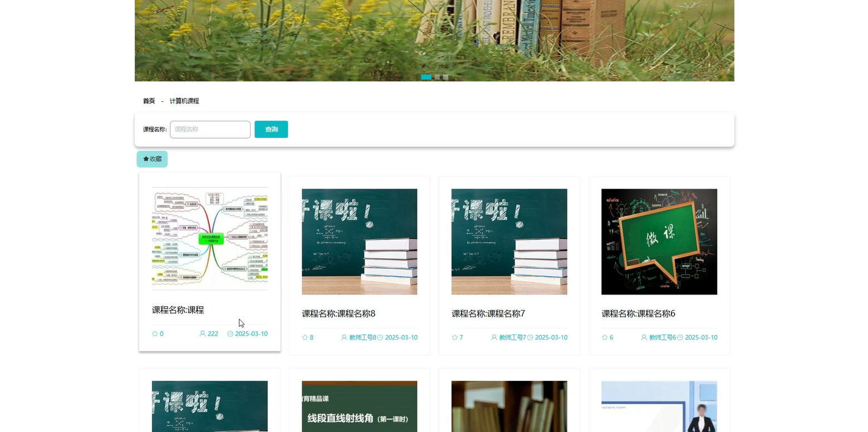This screenshot has width=868, height=432.
Task: Open the 首页 breadcrumb link
Action: [149, 101]
